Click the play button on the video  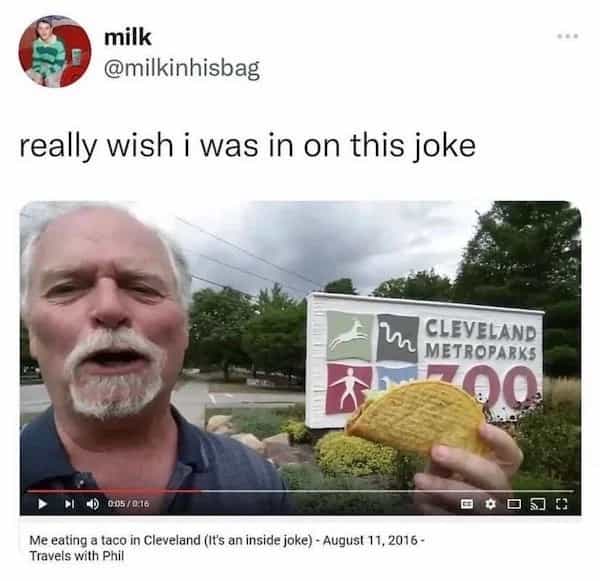[43, 504]
